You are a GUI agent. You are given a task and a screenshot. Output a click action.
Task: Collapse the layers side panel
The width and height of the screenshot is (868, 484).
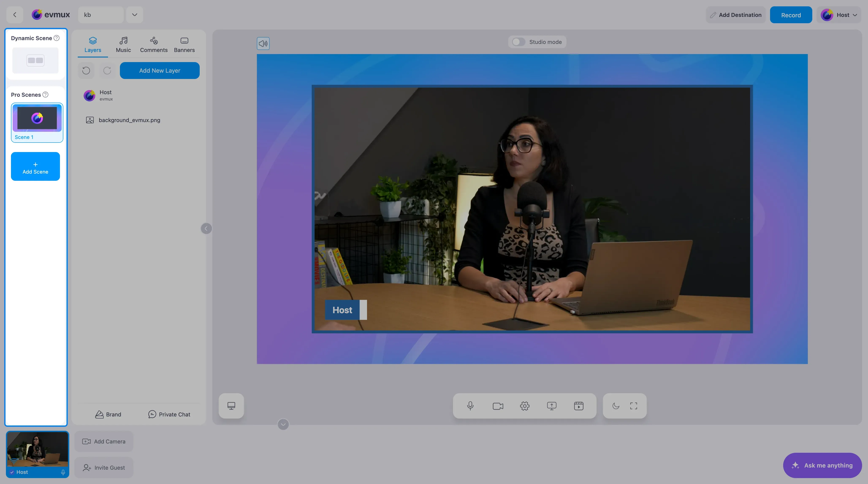click(x=206, y=228)
